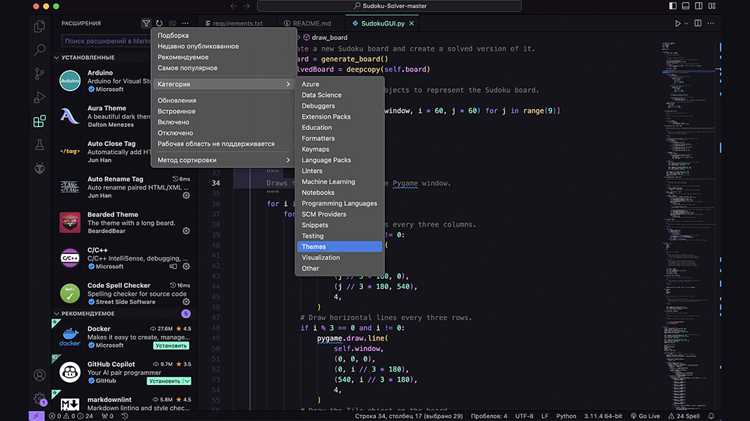Click Go Live in status bar
The width and height of the screenshot is (750, 421).
tap(645, 416)
